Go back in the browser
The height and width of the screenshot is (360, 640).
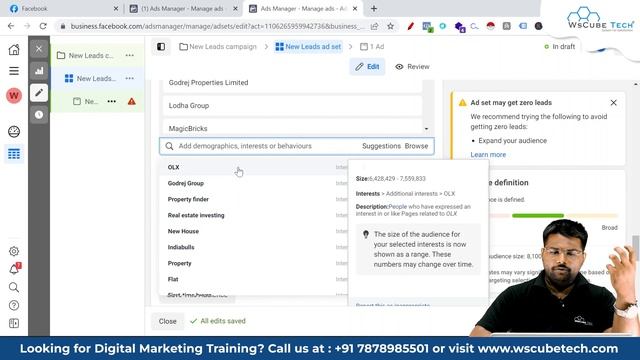(x=11, y=26)
